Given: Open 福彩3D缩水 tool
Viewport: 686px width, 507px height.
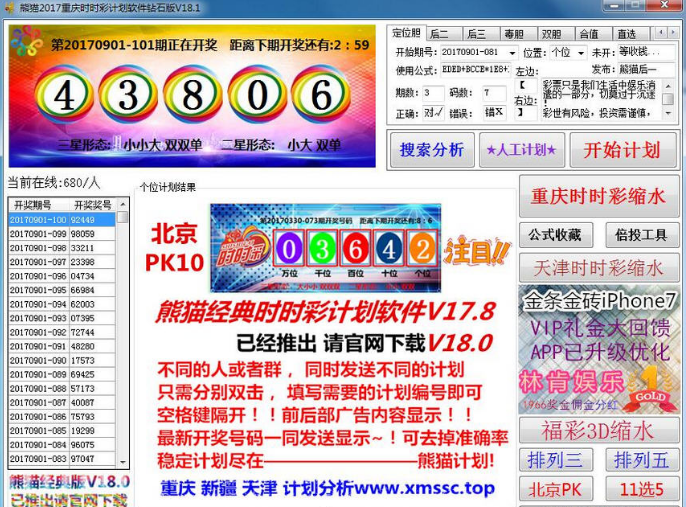Looking at the screenshot, I should coord(599,430).
